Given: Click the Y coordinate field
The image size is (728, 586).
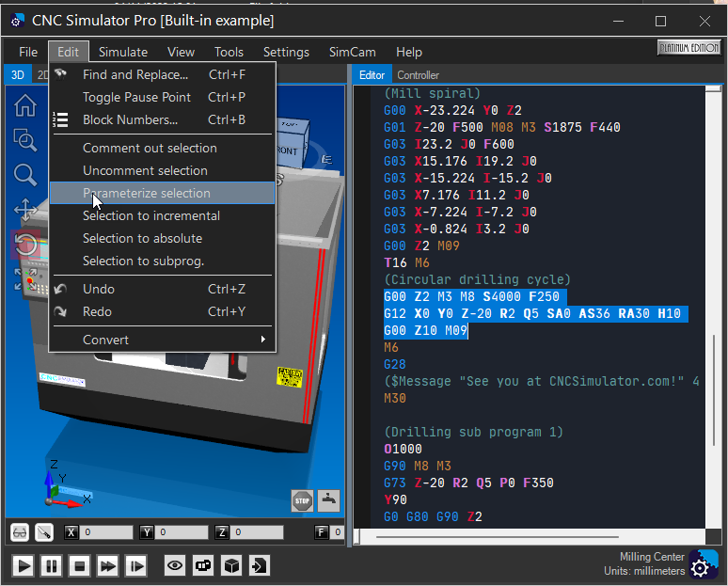Looking at the screenshot, I should pos(182,532).
